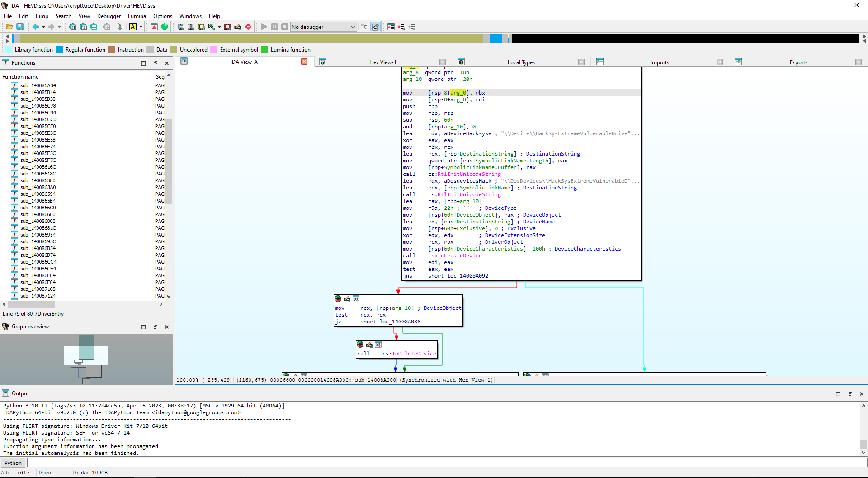The image size is (868, 478).
Task: Switch to the Imports tab
Action: pyautogui.click(x=660, y=62)
